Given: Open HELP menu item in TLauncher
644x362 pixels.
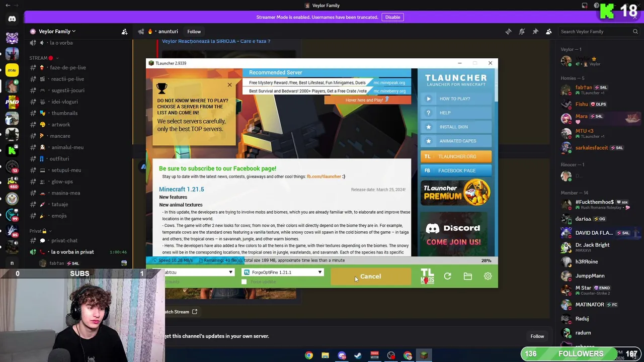Looking at the screenshot, I should (x=456, y=113).
